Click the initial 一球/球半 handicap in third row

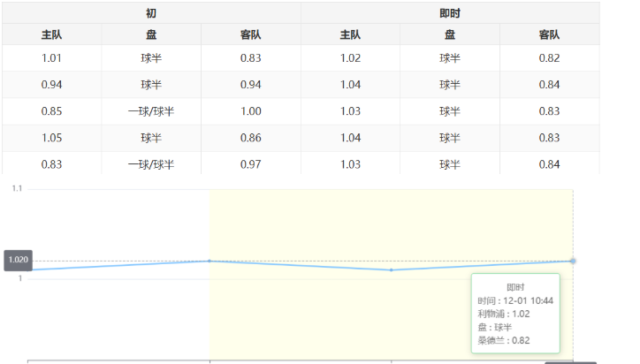151,111
